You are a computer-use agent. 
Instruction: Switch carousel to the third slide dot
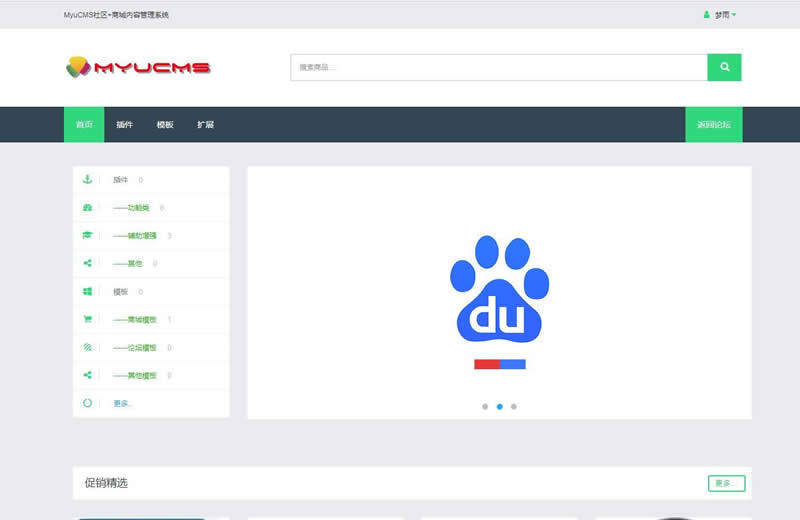pyautogui.click(x=514, y=407)
